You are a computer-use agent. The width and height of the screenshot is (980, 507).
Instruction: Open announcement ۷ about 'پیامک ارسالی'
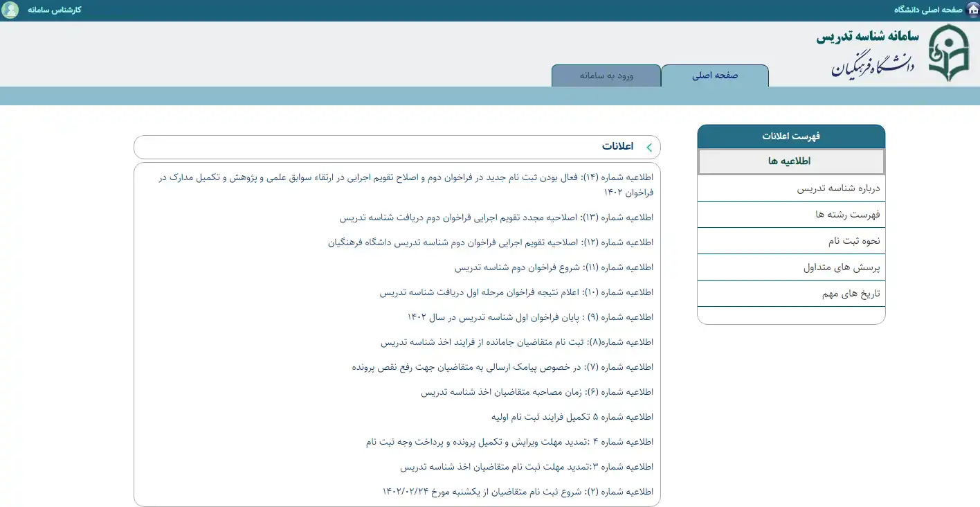tap(502, 367)
